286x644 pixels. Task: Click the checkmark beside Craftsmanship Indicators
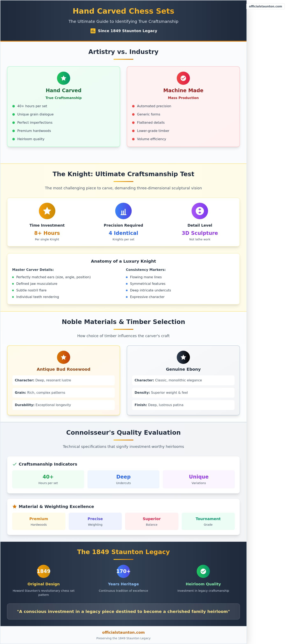click(14, 464)
